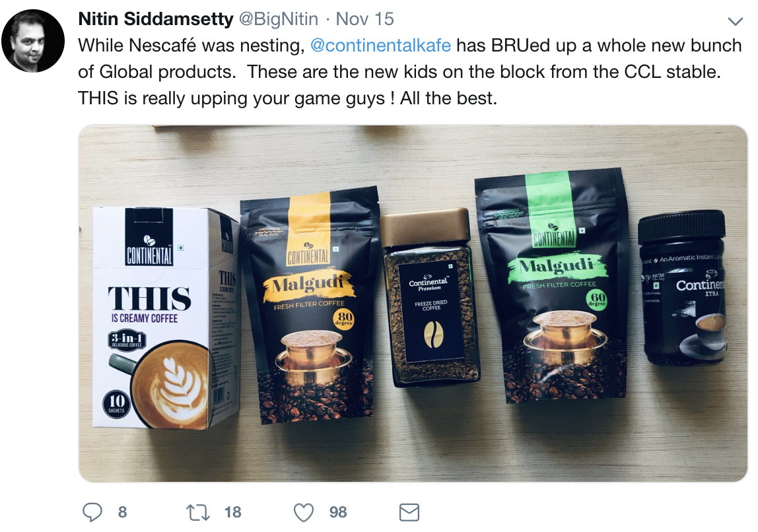Click the Continental Premium freeze dried jar
The height and width of the screenshot is (532, 758).
pos(429,298)
